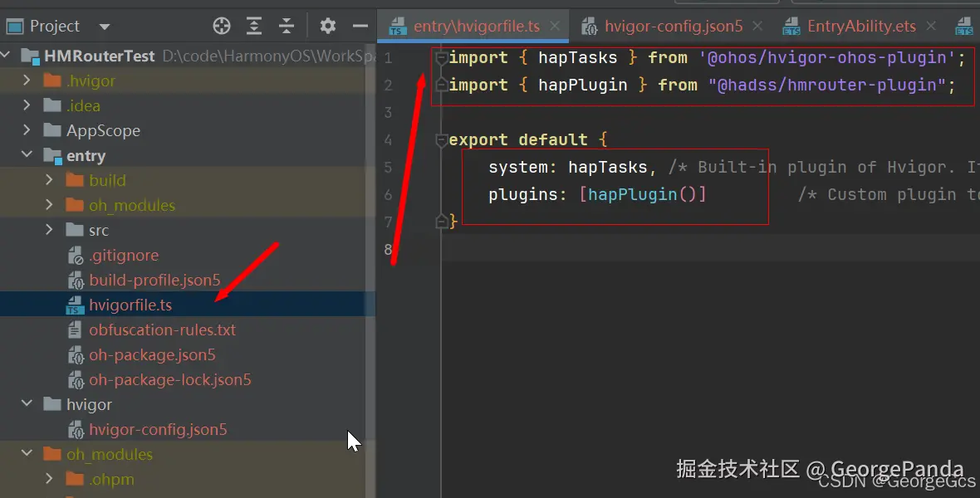Fold the import block at line 1
The height and width of the screenshot is (498, 980).
click(x=441, y=57)
